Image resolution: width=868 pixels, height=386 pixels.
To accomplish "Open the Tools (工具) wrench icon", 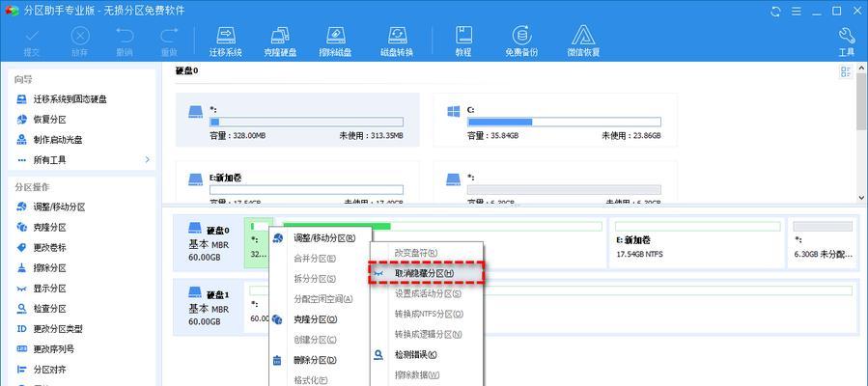I will (847, 41).
